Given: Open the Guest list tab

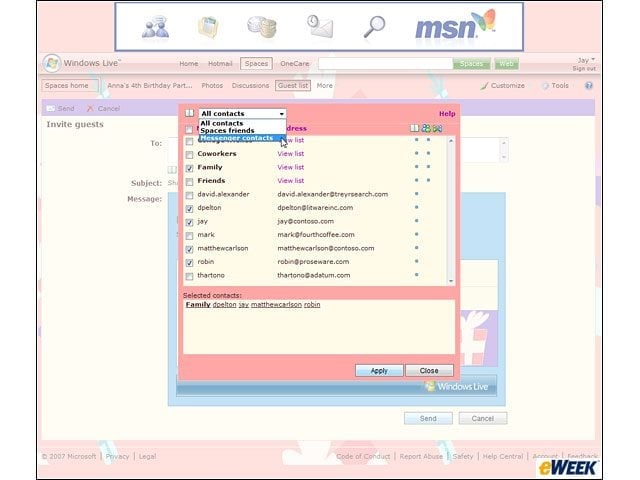Looking at the screenshot, I should 293,86.
